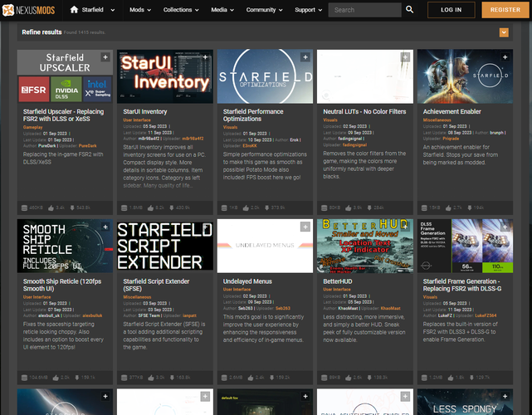
Task: Open Achievement Enabler mod title link
Action: click(452, 112)
